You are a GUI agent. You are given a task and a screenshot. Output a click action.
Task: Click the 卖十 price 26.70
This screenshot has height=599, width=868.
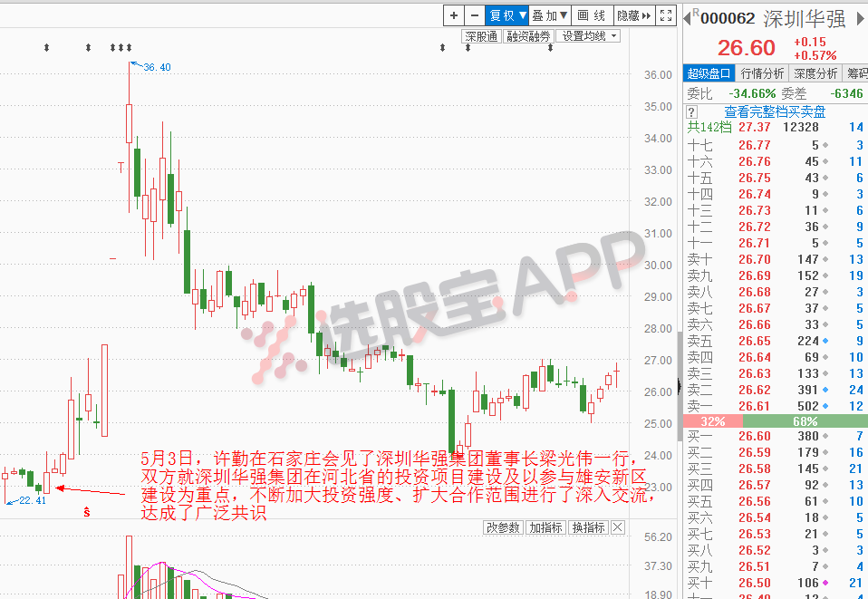(x=755, y=259)
